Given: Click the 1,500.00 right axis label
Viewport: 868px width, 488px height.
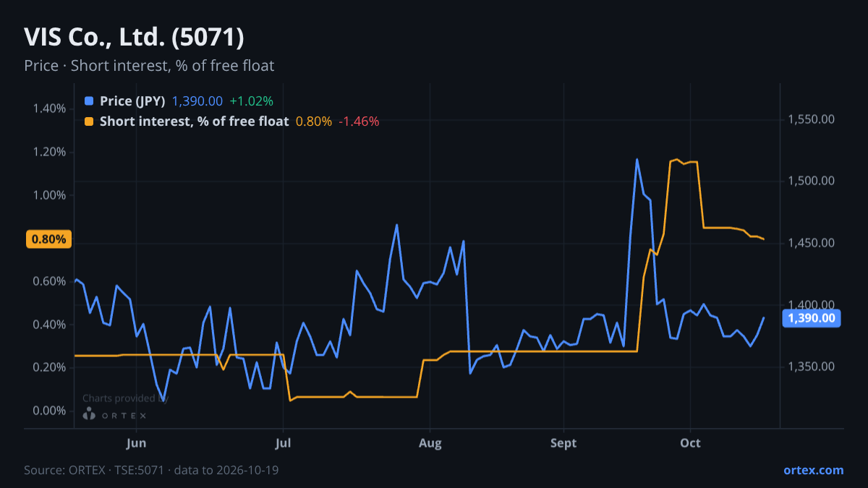Looking at the screenshot, I should (x=810, y=181).
